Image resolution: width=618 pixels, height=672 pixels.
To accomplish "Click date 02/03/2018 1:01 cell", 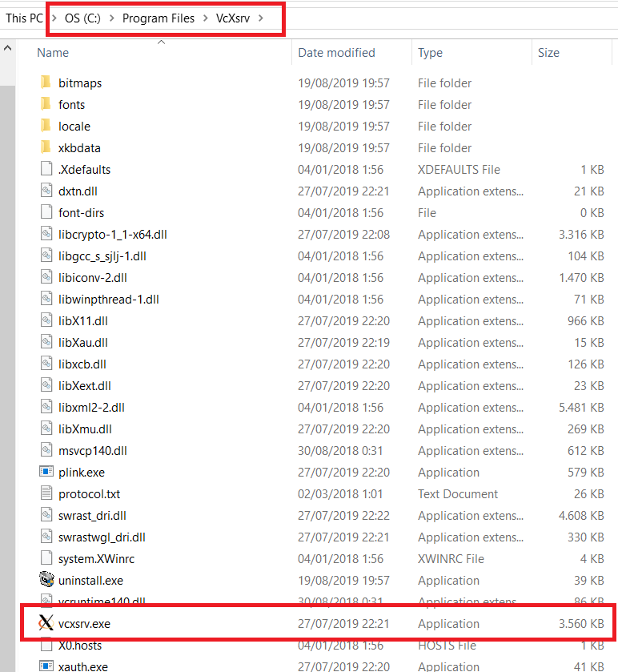I will pos(340,493).
